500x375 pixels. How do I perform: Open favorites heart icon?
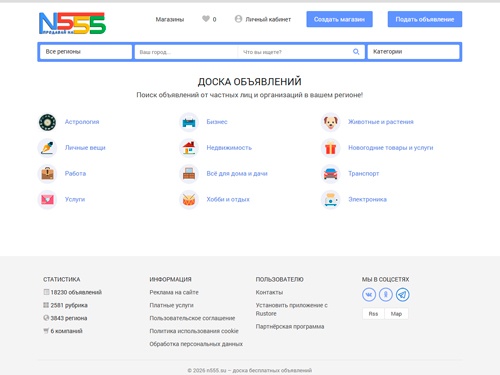(x=206, y=19)
